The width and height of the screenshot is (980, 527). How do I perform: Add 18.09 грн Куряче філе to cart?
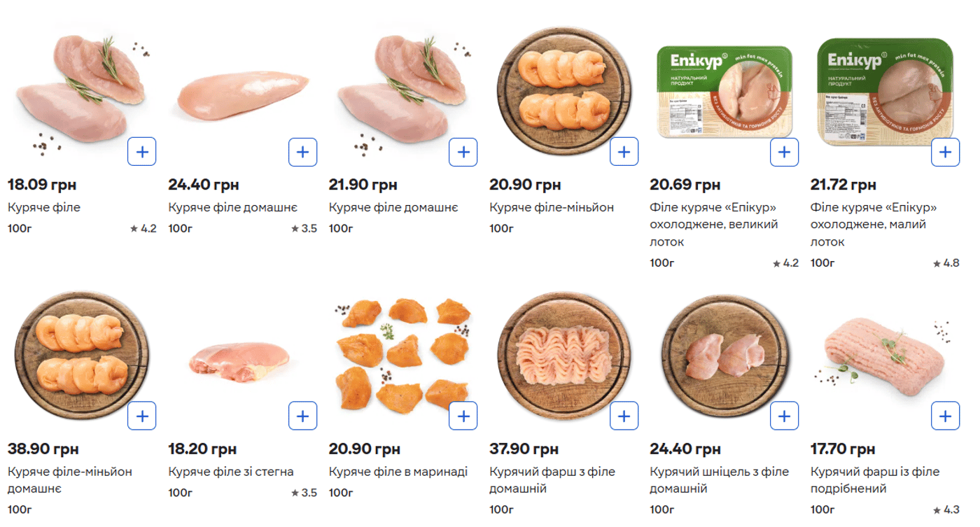141,152
